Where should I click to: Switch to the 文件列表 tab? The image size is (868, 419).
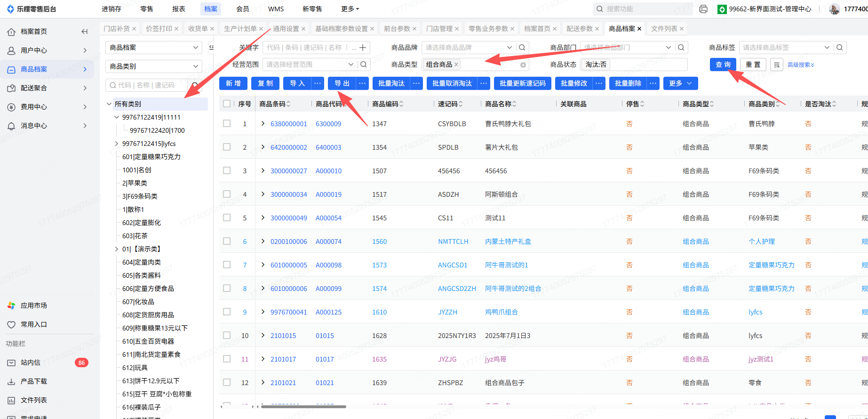point(664,29)
